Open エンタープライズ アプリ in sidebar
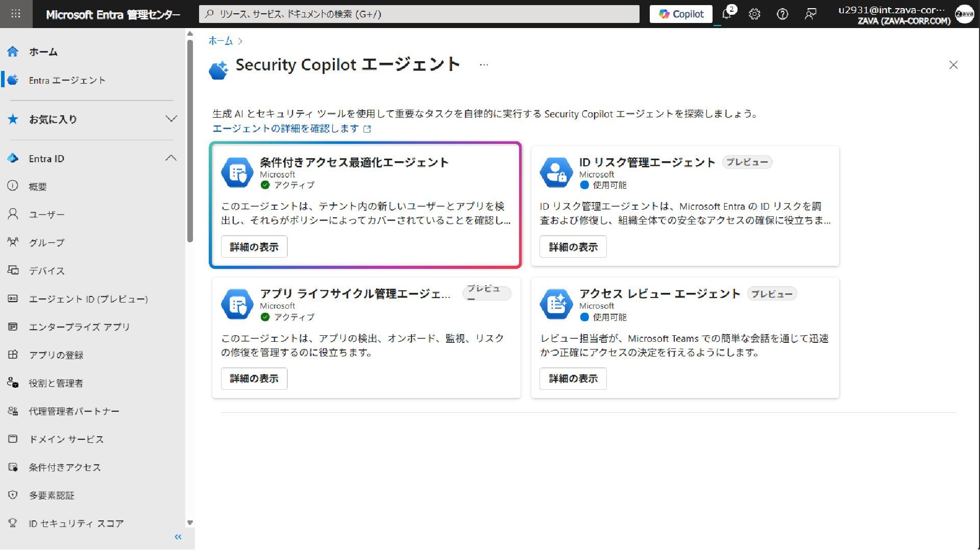The image size is (980, 551). tap(79, 327)
